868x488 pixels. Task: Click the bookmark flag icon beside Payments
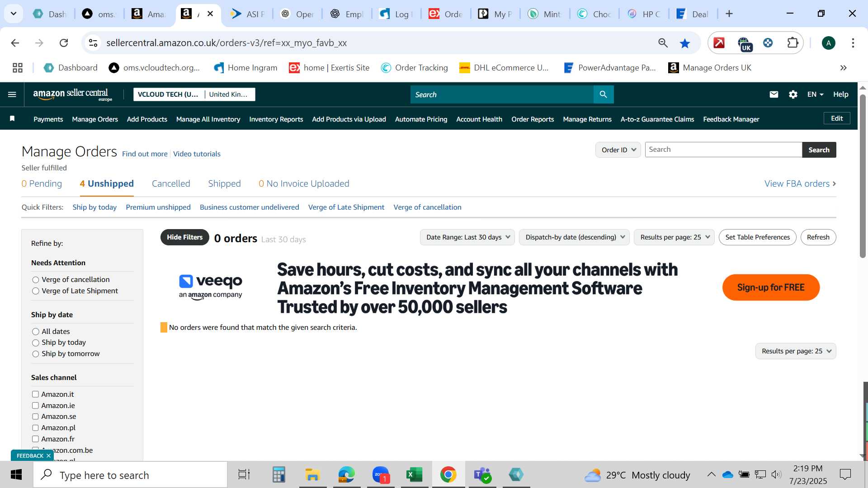[x=12, y=119]
